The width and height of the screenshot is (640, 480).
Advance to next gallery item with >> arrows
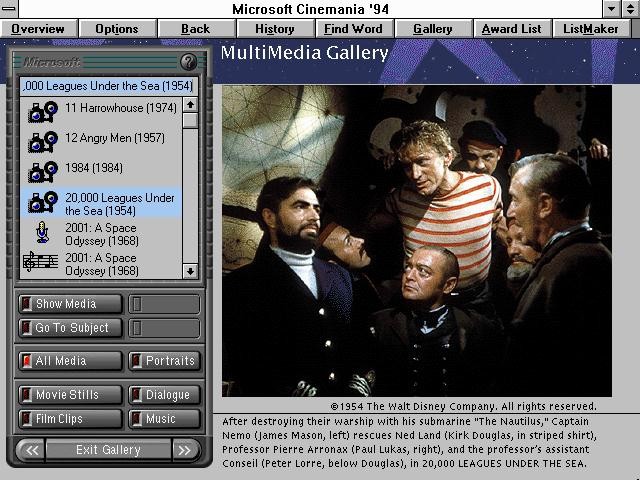pyautogui.click(x=186, y=450)
